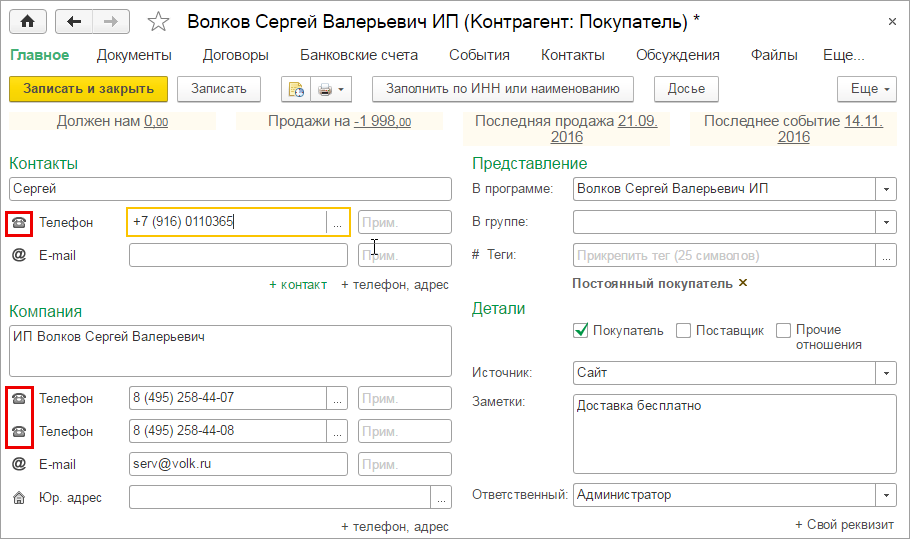Enable the Поставщик checkbox
The width and height of the screenshot is (910, 539).
684,330
